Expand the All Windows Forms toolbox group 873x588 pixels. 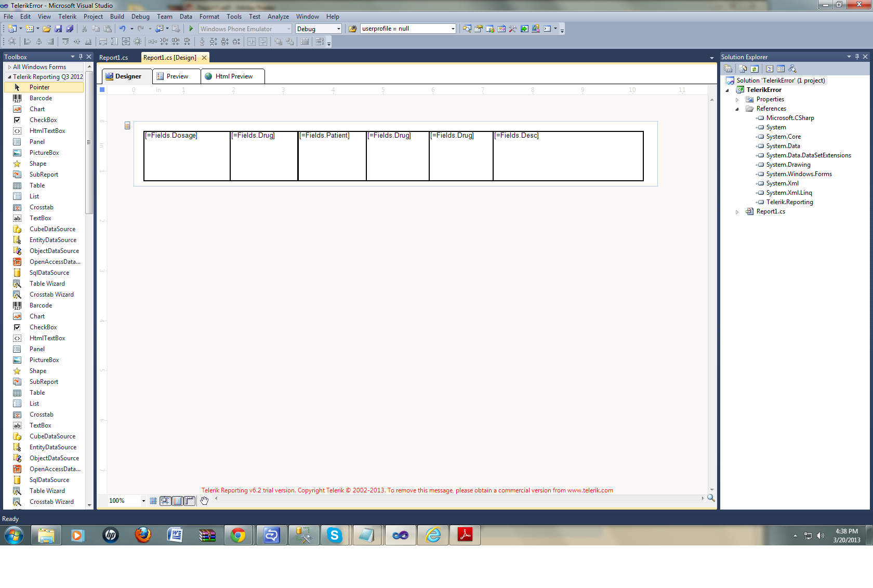point(9,67)
